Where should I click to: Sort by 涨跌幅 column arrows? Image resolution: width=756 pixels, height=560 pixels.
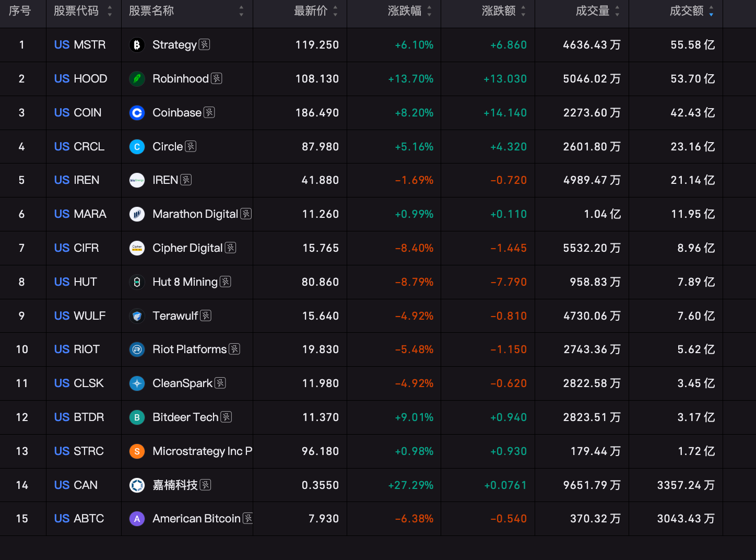click(x=429, y=11)
